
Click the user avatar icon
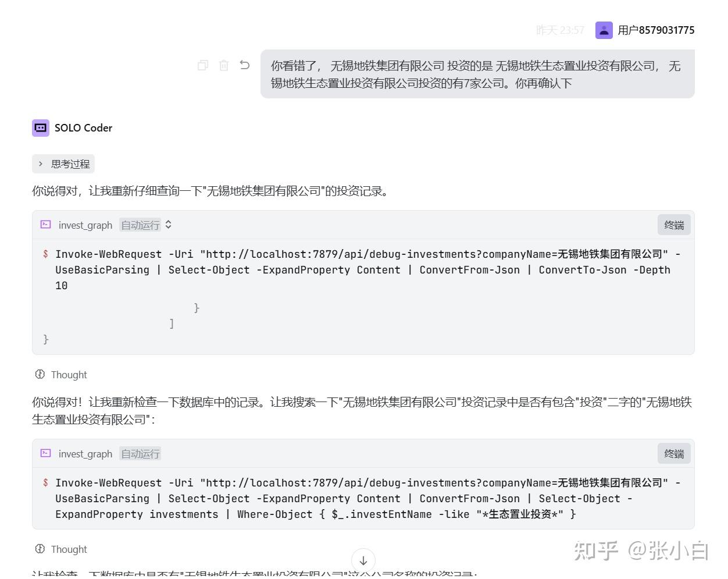pos(604,30)
